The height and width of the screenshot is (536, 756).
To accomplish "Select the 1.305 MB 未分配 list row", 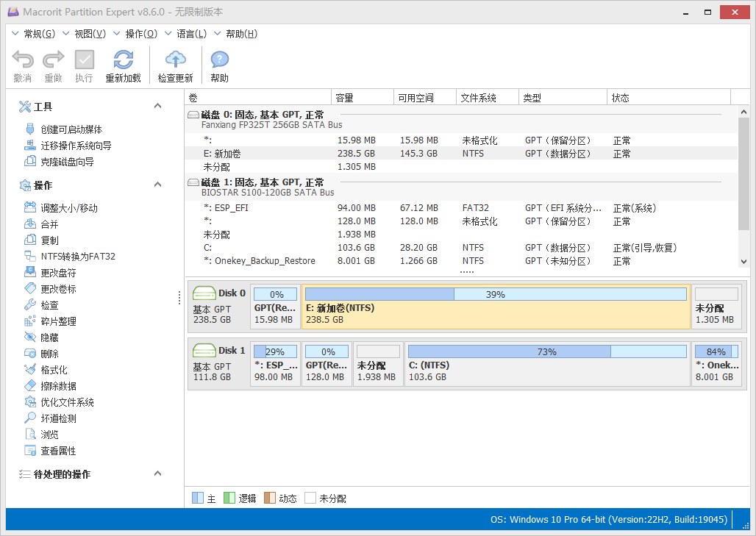I will 461,166.
